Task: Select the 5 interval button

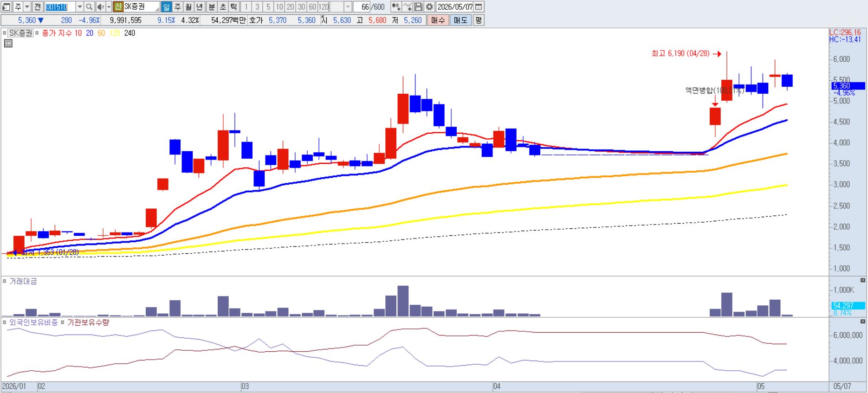Action: click(x=268, y=7)
